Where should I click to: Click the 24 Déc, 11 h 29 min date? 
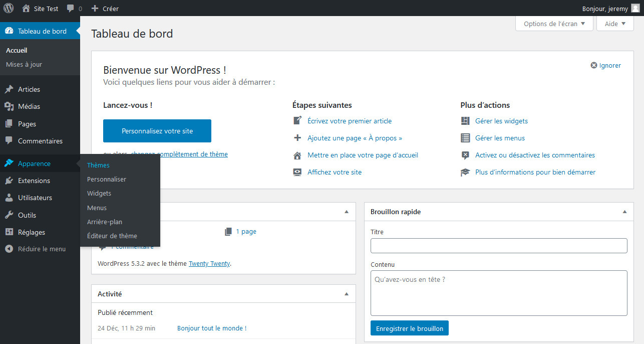[x=126, y=328]
